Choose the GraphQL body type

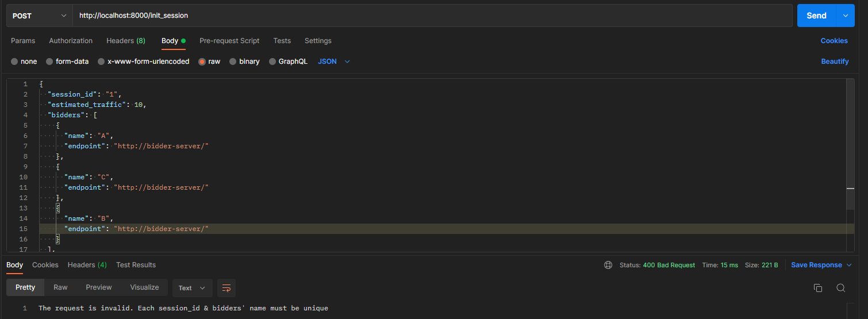point(288,62)
